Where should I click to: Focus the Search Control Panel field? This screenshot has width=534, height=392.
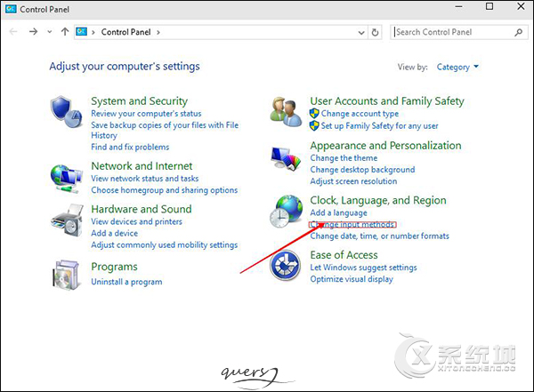coord(459,32)
